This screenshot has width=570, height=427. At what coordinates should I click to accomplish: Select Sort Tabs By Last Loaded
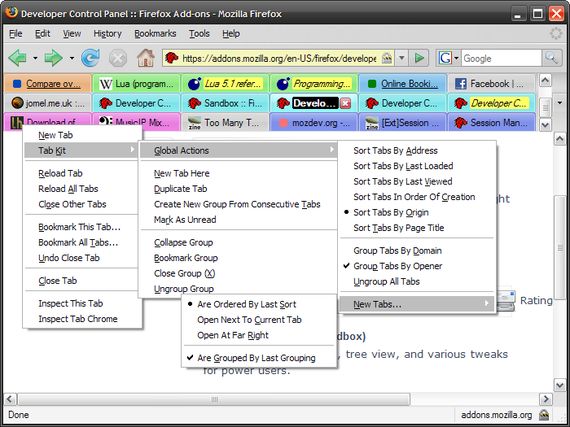click(x=417, y=166)
